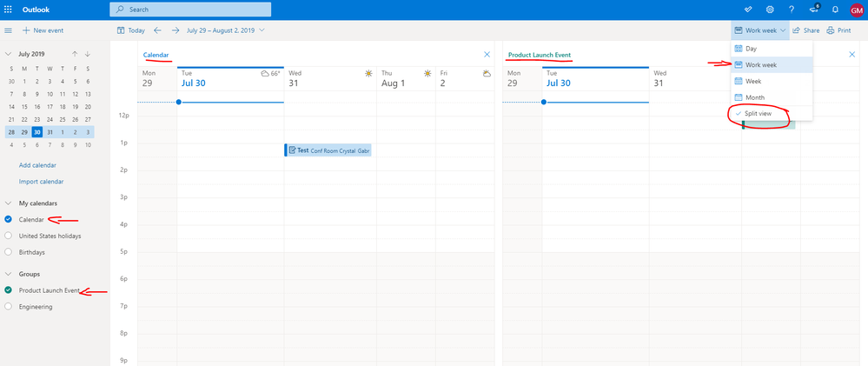The width and height of the screenshot is (868, 366).
Task: Toggle the hamburger navigation pane
Action: [9, 30]
